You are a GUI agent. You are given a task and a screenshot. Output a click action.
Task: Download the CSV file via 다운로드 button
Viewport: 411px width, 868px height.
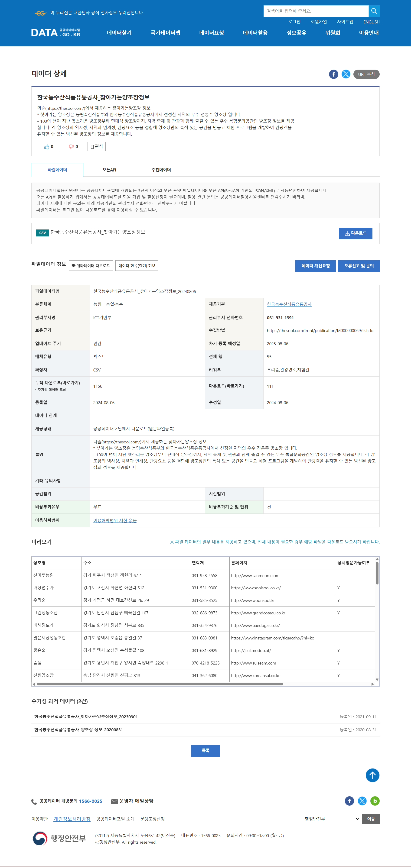coord(355,233)
